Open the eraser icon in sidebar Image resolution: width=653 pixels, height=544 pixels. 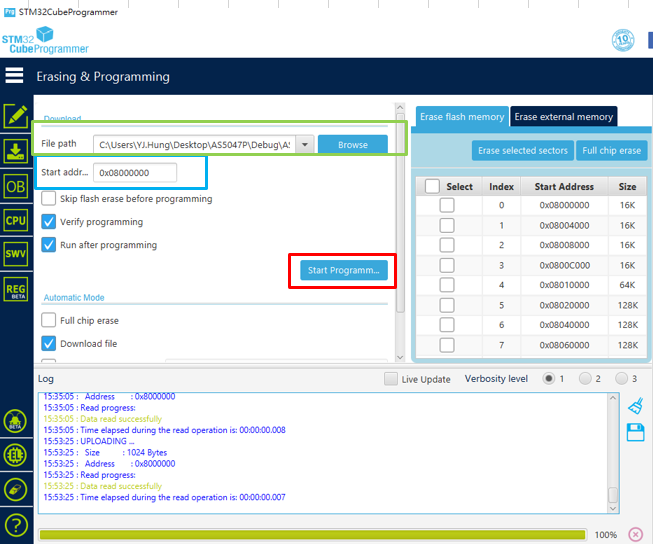pos(15,489)
